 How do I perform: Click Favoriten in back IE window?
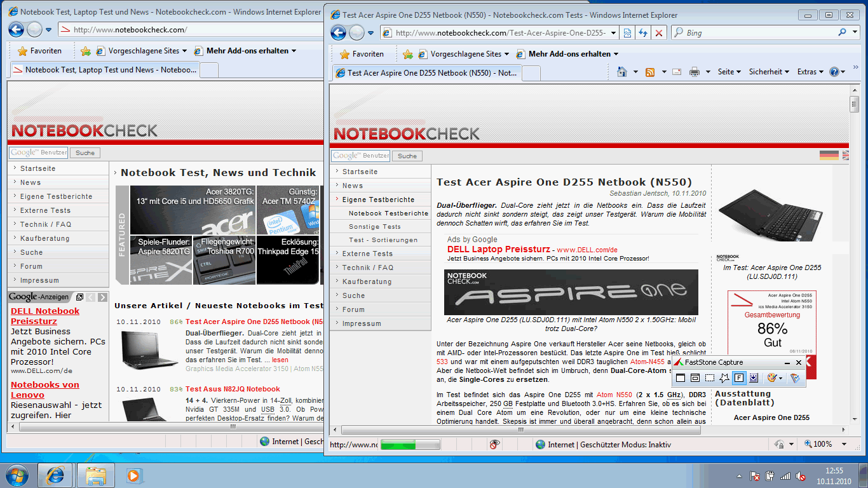click(39, 51)
